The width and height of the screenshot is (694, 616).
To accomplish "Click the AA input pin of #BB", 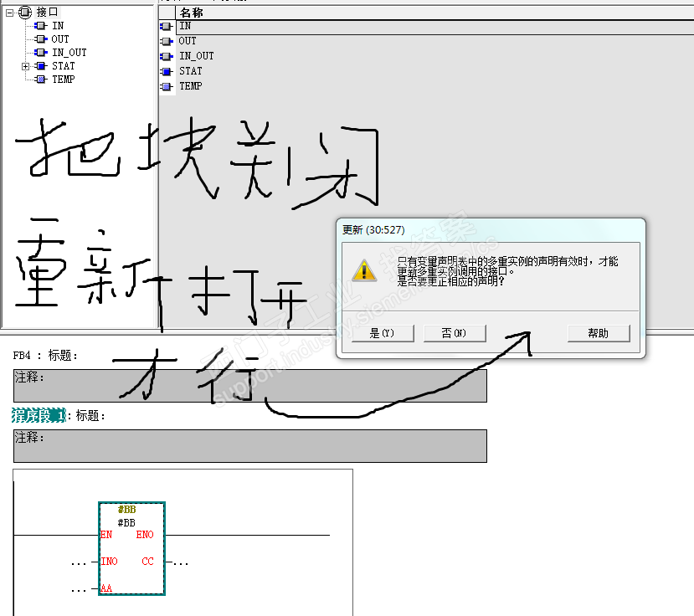I will (x=106, y=588).
